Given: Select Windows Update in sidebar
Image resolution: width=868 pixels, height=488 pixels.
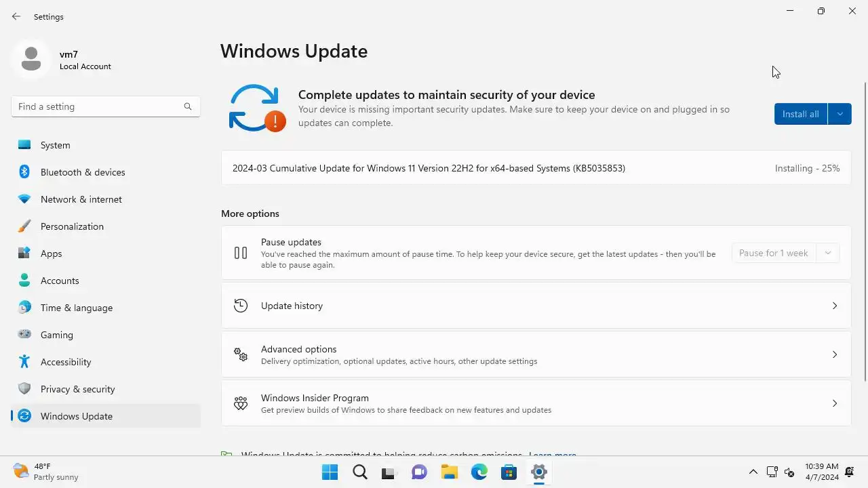Looking at the screenshot, I should 106,416.
